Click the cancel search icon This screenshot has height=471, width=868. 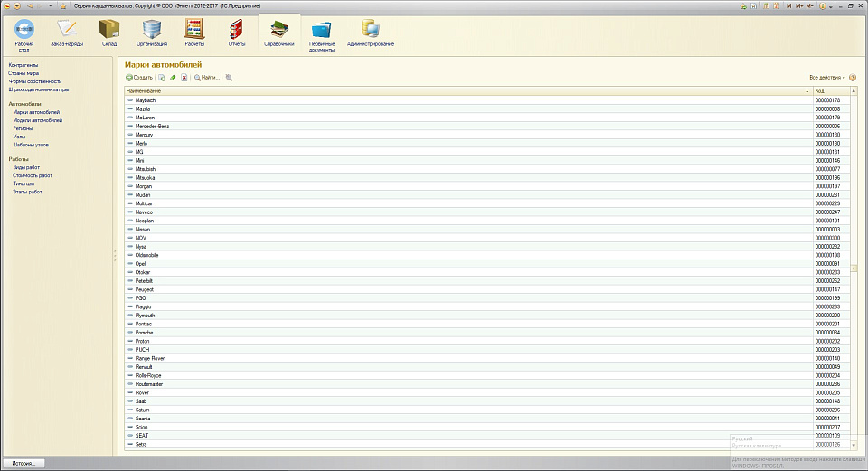point(229,78)
